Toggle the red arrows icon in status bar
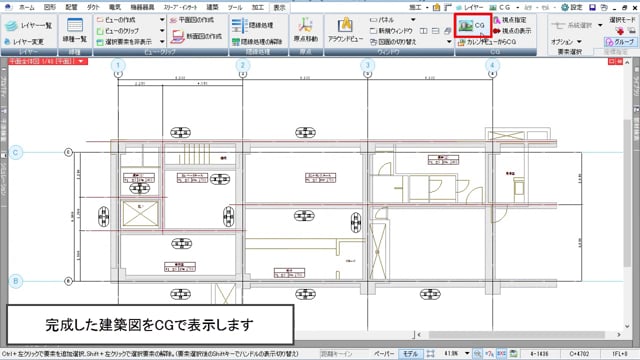Image resolution: width=640 pixels, height=360 pixels. tap(501, 353)
